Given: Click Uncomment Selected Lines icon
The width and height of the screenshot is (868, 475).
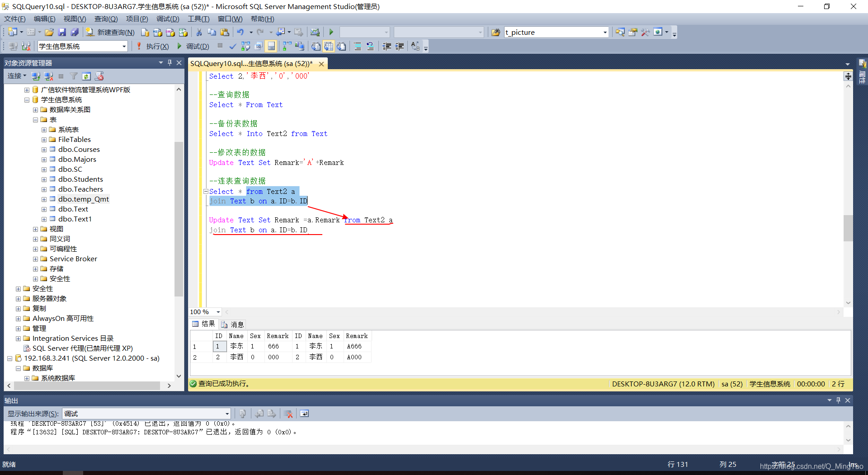Looking at the screenshot, I should coord(370,46).
